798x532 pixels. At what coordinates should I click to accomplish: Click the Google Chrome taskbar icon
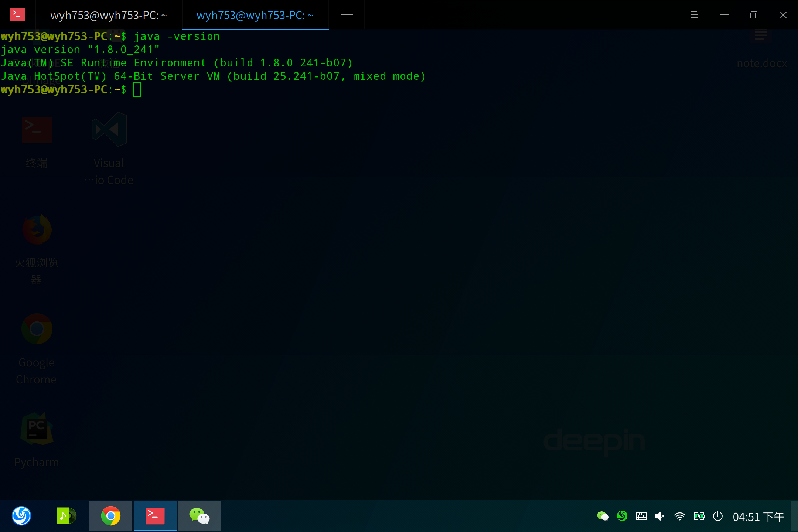[111, 516]
